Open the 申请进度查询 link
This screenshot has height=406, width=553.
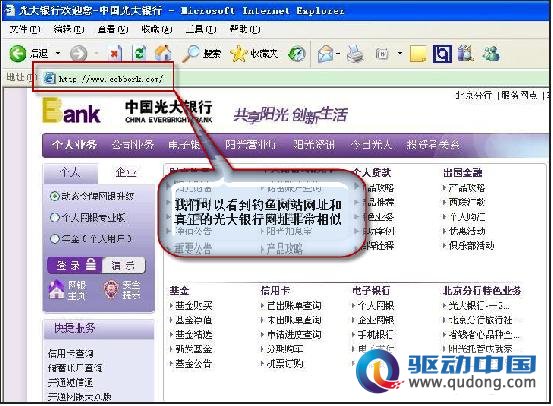294,334
